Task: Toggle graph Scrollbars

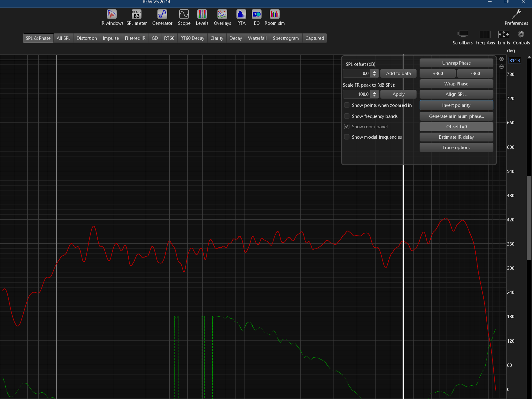Action: click(x=462, y=38)
